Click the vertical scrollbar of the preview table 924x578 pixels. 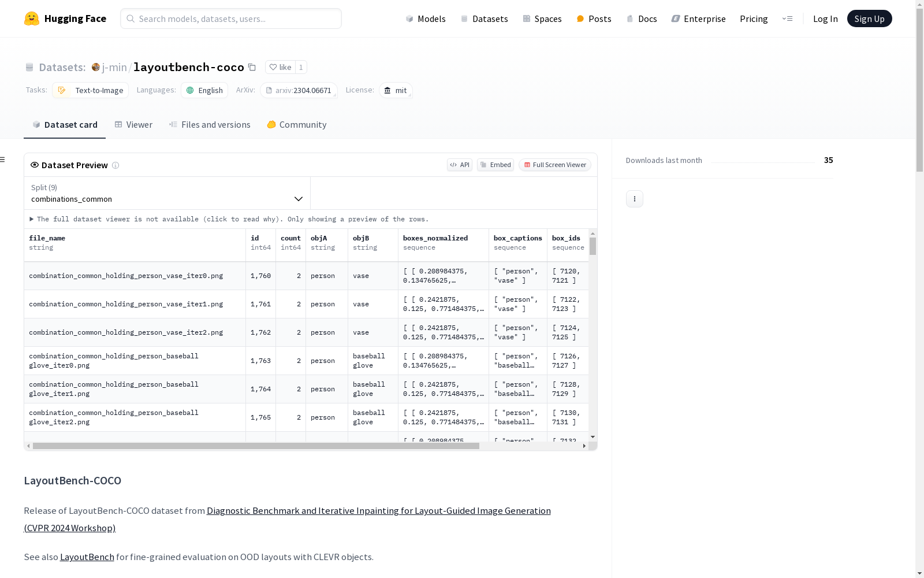(593, 246)
